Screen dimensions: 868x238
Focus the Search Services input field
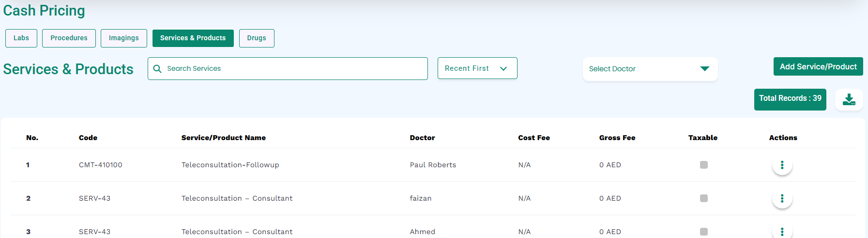(x=288, y=69)
